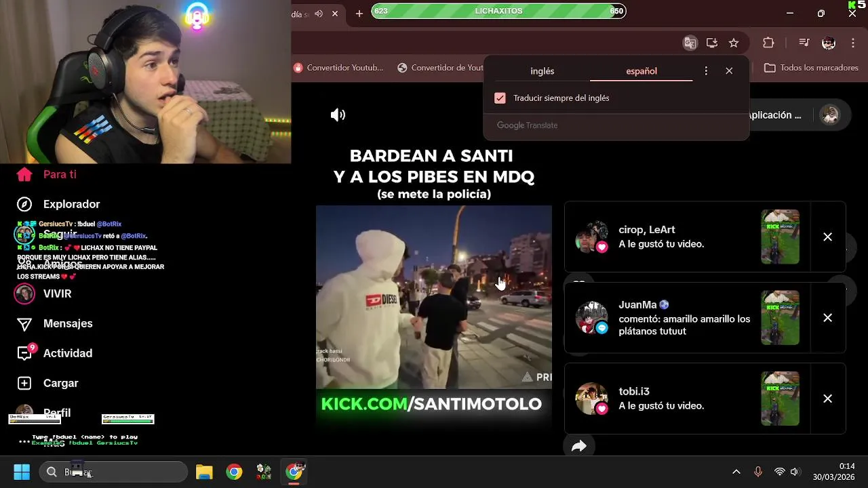868x488 pixels.
Task: Open the cirop, LeArt notification video thumbnail
Action: pos(780,237)
